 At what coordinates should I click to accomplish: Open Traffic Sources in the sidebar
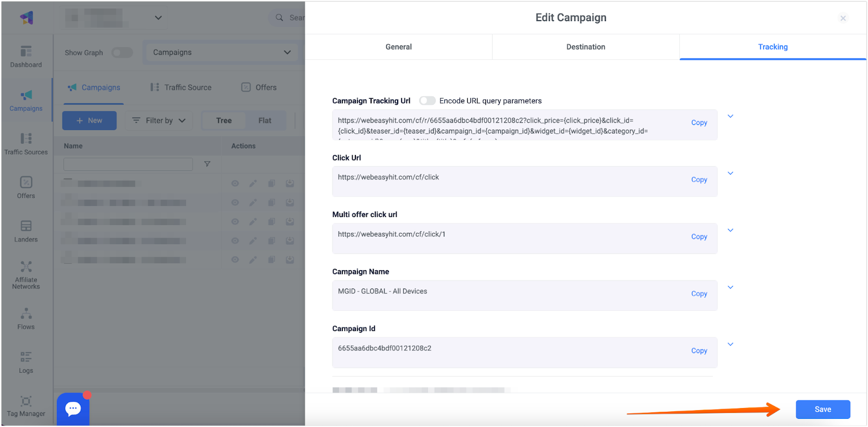[26, 144]
